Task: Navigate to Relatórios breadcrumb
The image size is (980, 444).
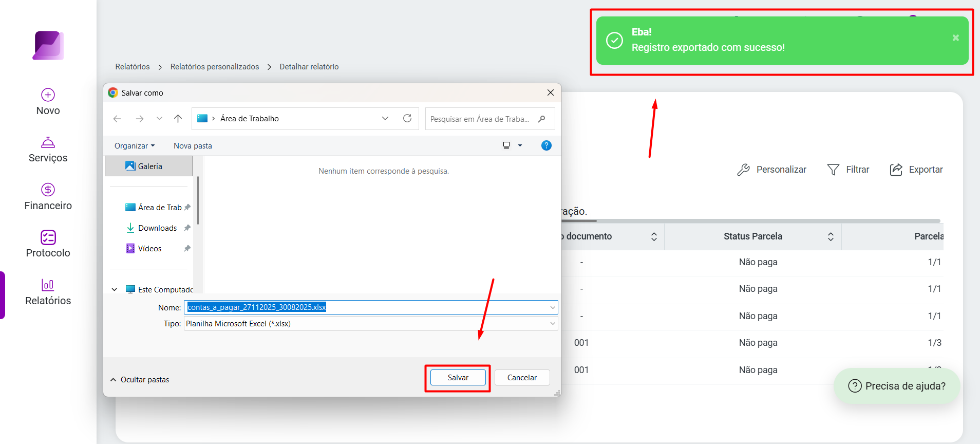Action: pos(133,67)
